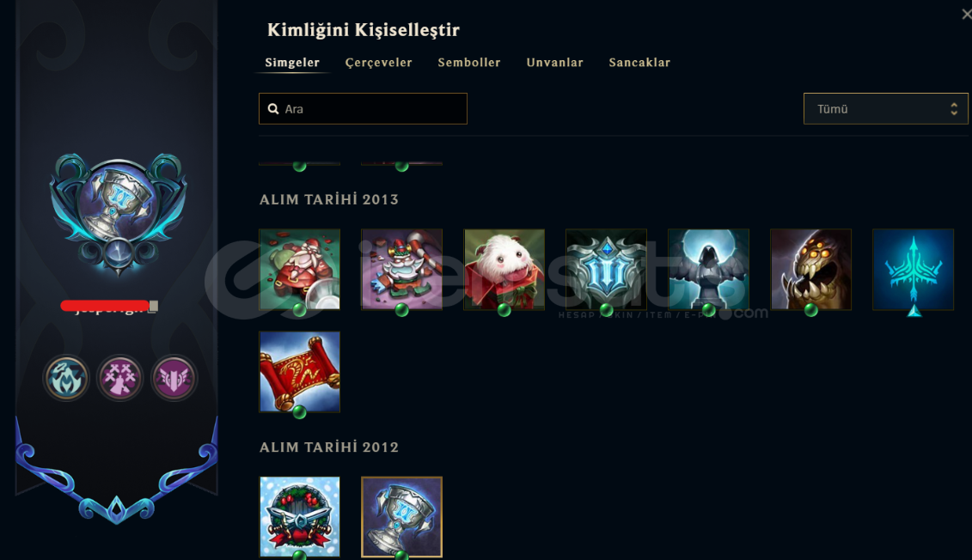Click the middle purple badge token slot
The image size is (972, 560).
(x=120, y=378)
